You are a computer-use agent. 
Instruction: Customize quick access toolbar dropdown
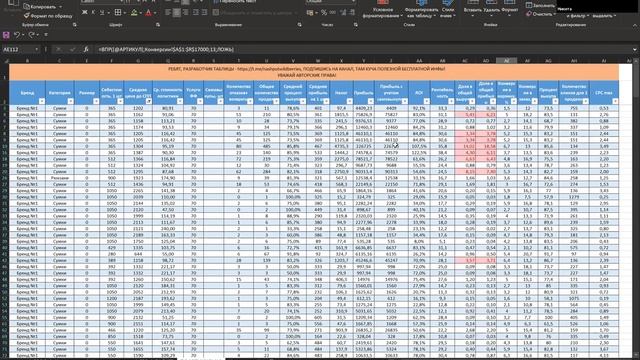(46, 35)
